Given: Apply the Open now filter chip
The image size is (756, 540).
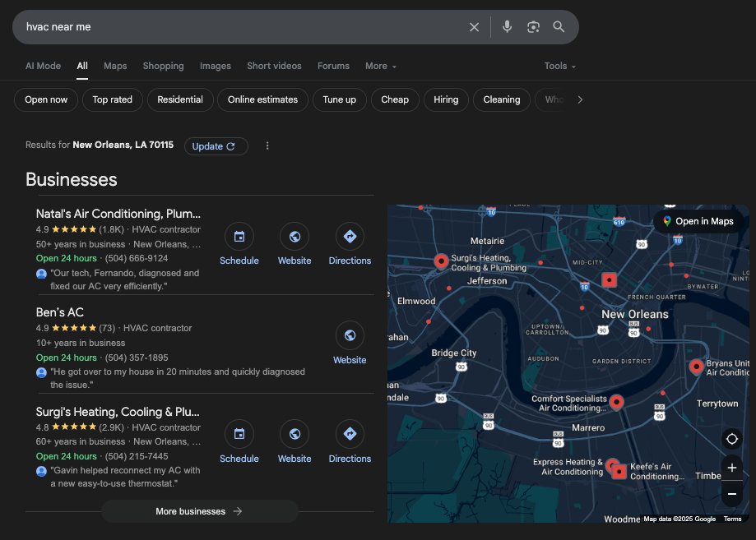Looking at the screenshot, I should click(x=46, y=99).
